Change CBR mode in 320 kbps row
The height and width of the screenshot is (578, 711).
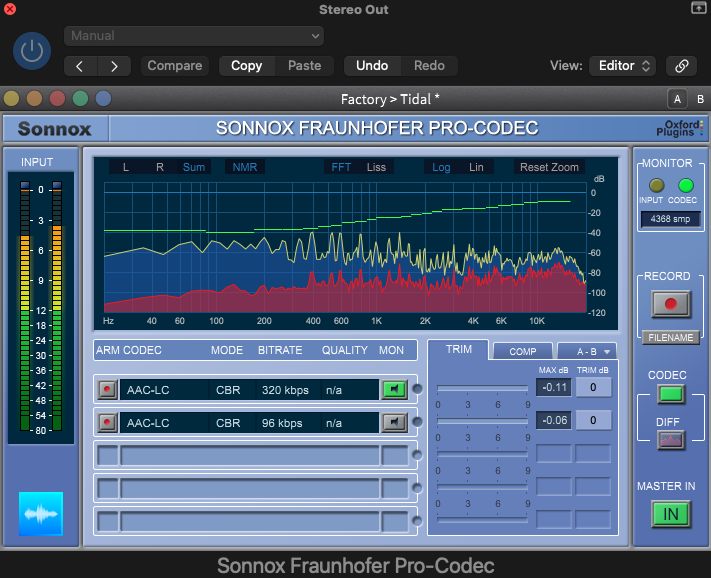(x=232, y=390)
